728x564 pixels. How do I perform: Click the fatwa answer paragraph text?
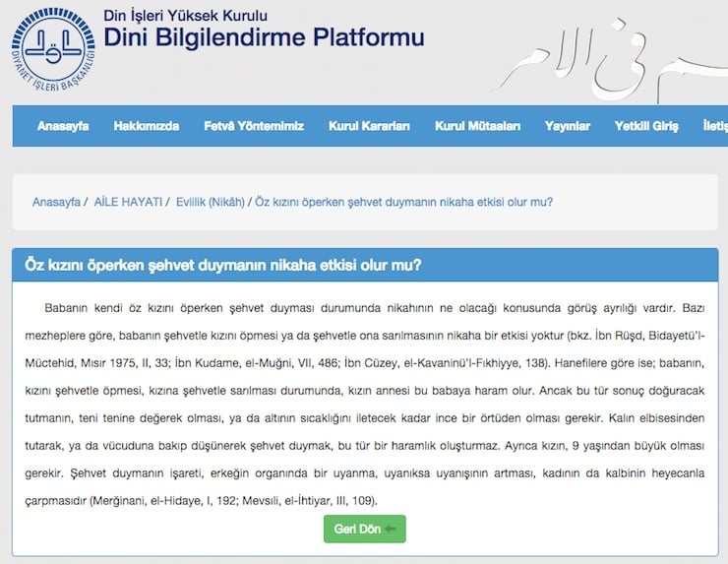(365, 405)
